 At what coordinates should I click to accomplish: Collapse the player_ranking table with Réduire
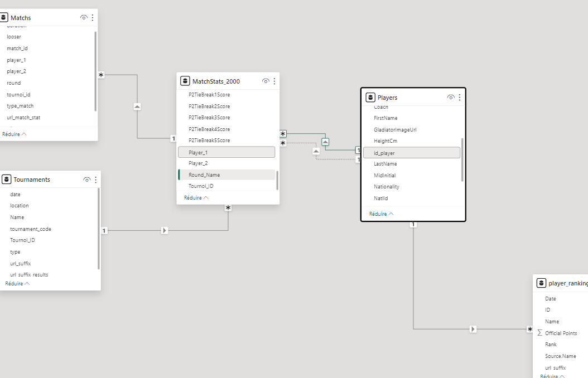coord(552,376)
